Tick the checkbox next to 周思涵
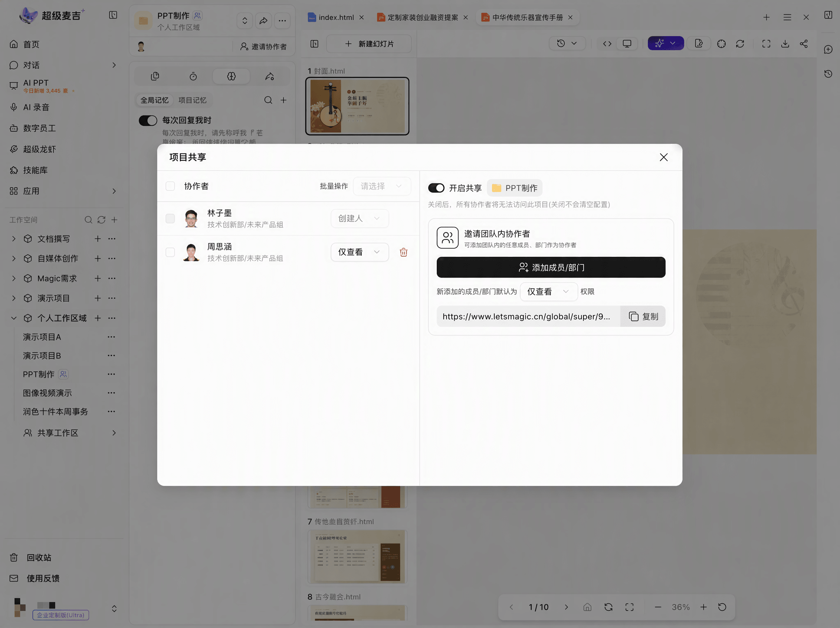 tap(170, 252)
